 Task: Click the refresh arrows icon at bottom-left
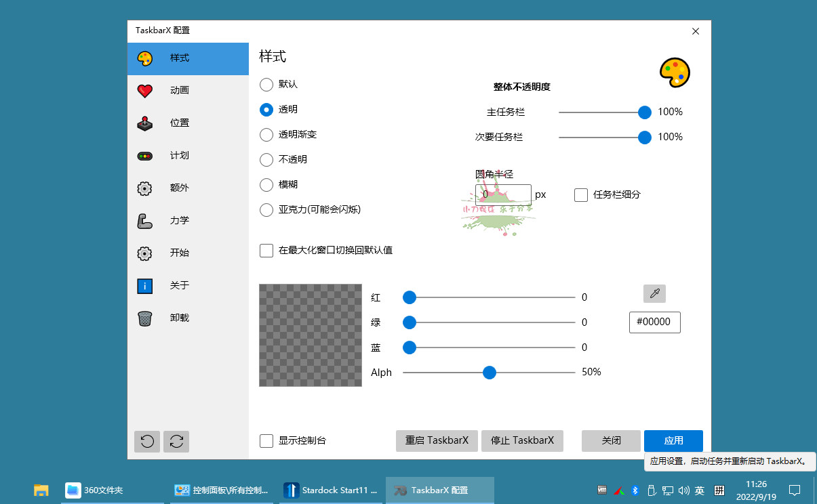[x=176, y=442]
